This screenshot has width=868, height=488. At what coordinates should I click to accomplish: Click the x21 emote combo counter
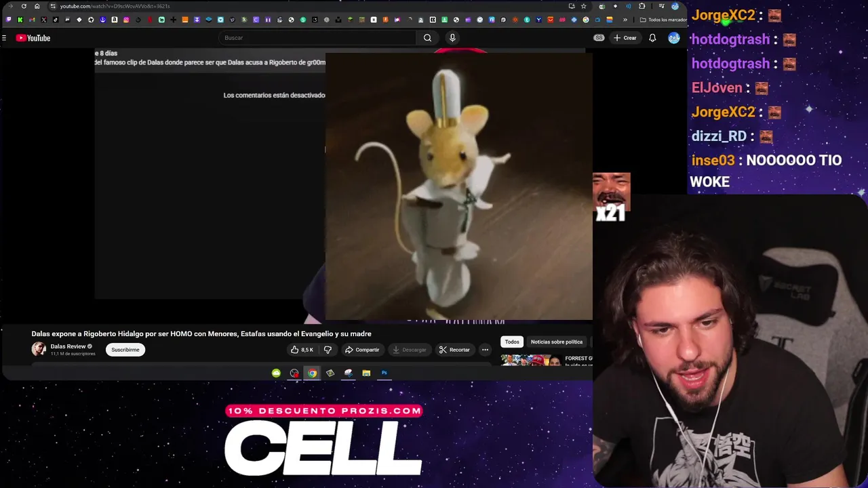611,199
